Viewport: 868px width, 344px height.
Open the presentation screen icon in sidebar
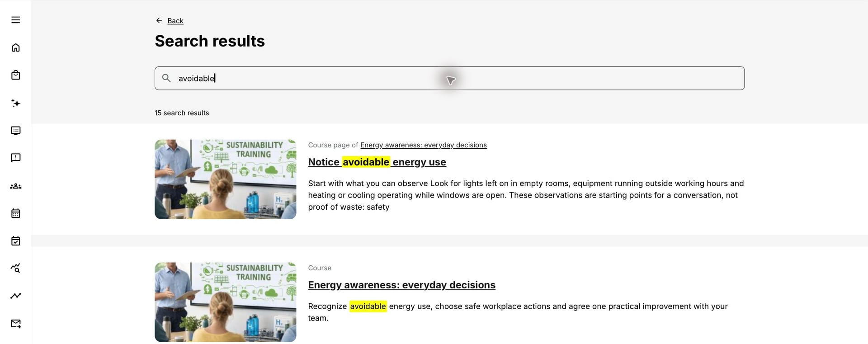[x=16, y=131]
